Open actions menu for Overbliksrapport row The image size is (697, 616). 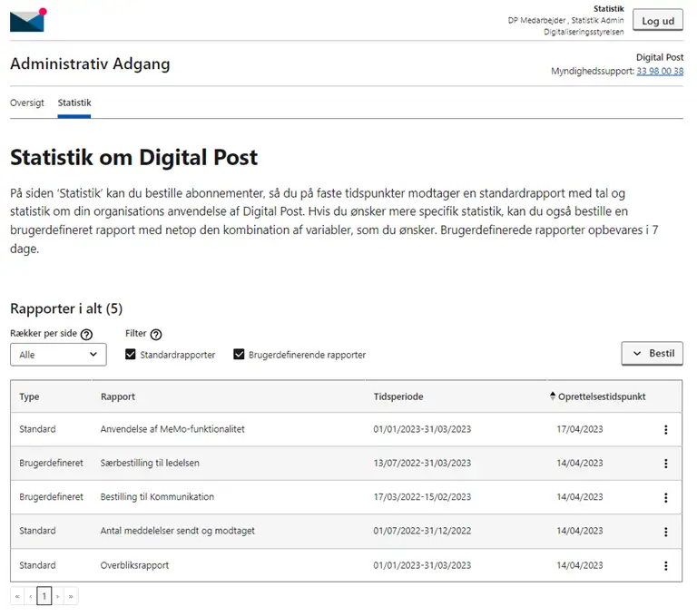665,565
